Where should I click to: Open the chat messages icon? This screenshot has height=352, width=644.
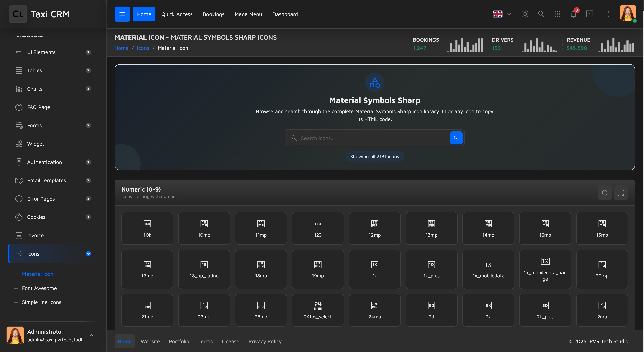point(589,14)
